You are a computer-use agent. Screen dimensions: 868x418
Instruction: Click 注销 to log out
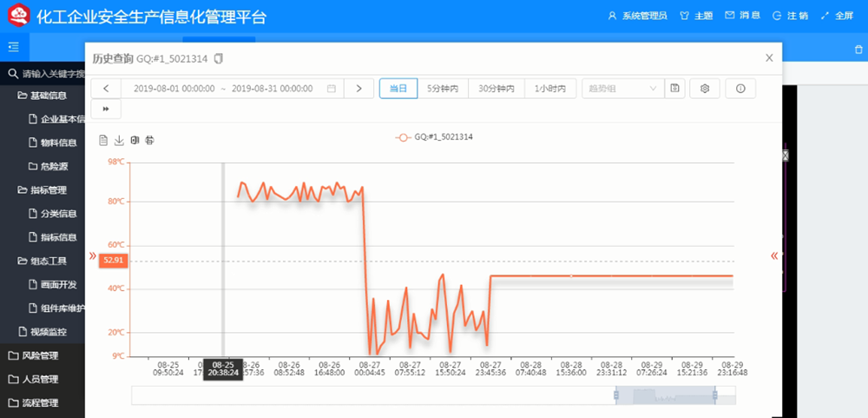(789, 16)
